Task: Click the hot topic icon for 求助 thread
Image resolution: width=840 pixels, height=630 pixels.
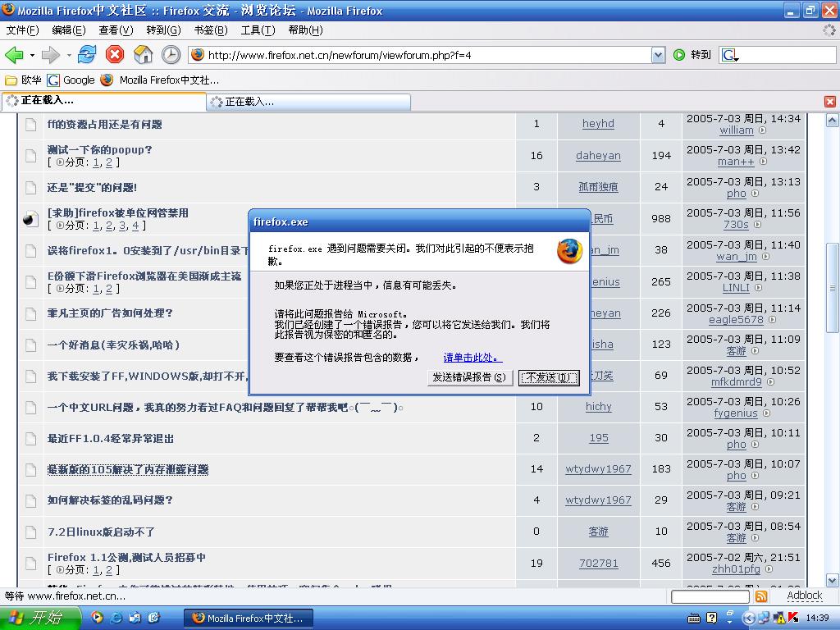Action: point(30,218)
